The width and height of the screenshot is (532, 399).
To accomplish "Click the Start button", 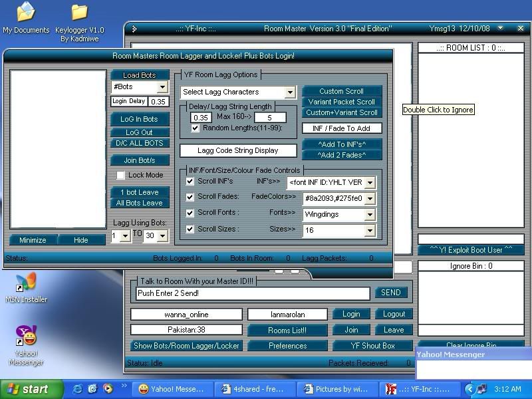I will point(31,389).
